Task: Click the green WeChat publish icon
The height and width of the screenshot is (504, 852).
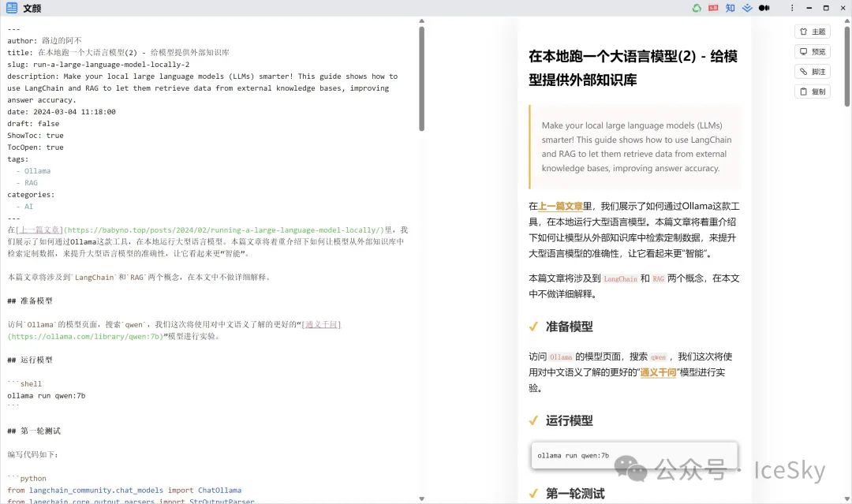Action: point(697,8)
